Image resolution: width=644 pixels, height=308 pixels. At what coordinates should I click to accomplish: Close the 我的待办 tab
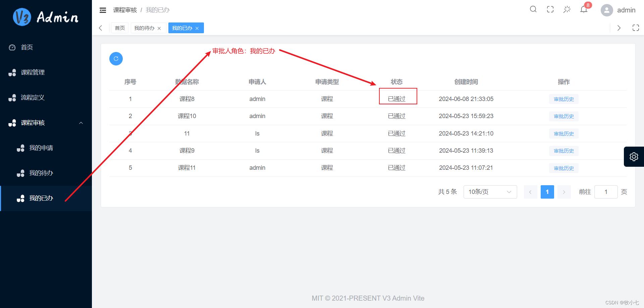(x=159, y=28)
